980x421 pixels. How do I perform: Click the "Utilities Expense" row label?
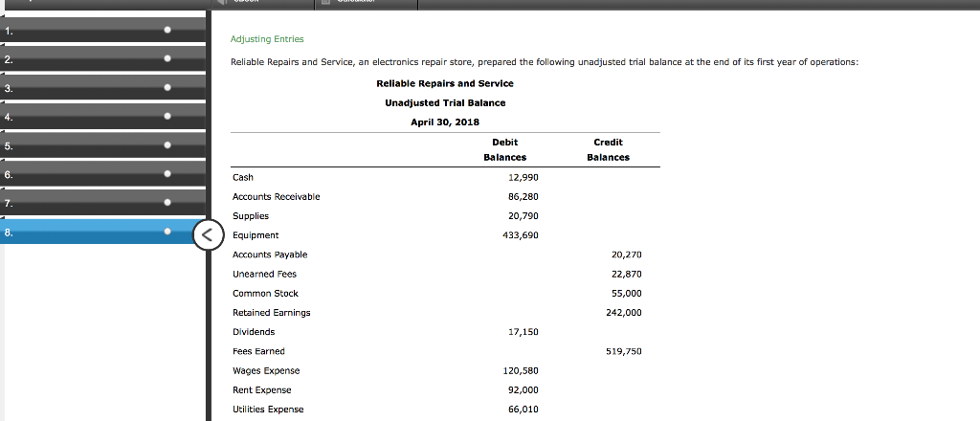(x=268, y=410)
